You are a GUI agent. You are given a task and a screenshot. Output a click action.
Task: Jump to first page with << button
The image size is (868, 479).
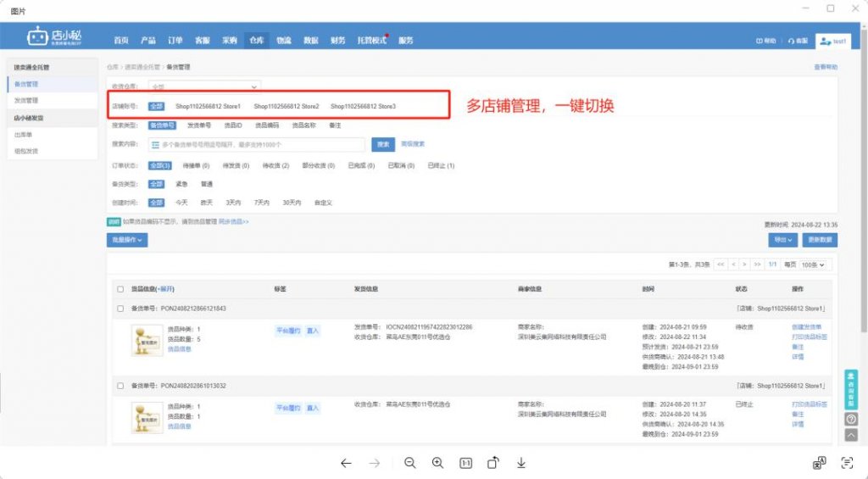721,265
